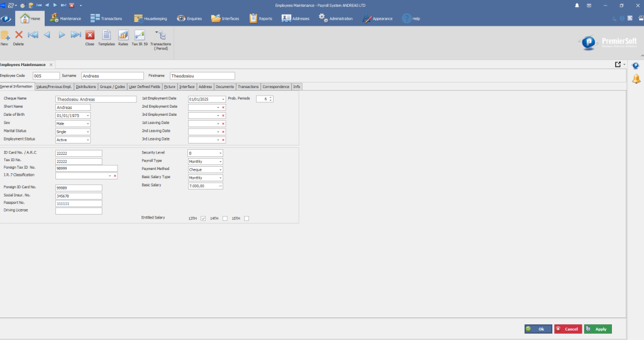Click the Social Insur. No. field

79,196
